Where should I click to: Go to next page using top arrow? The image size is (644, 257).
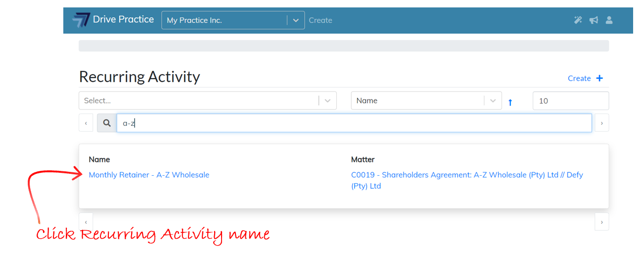click(x=601, y=123)
